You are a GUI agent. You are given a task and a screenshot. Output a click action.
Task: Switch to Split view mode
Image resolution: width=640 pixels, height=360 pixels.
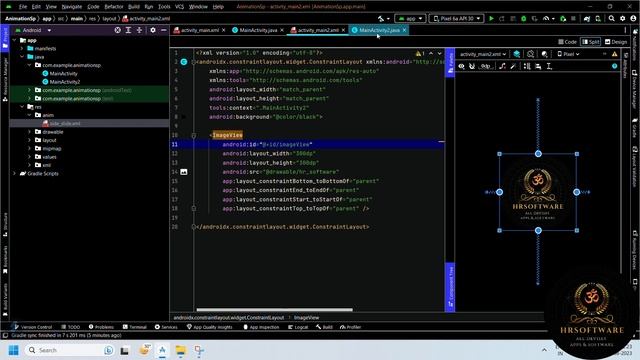[591, 42]
